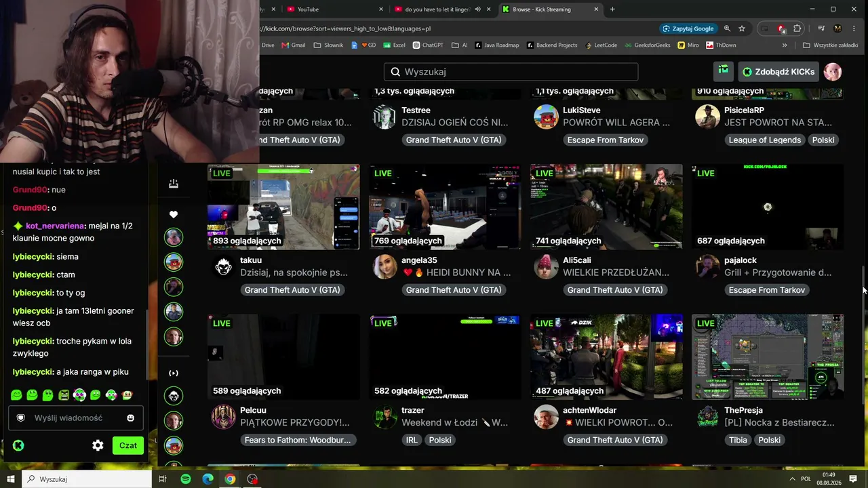Select the first green emote in chat row
Viewport: 868px width, 488px height.
(x=16, y=395)
